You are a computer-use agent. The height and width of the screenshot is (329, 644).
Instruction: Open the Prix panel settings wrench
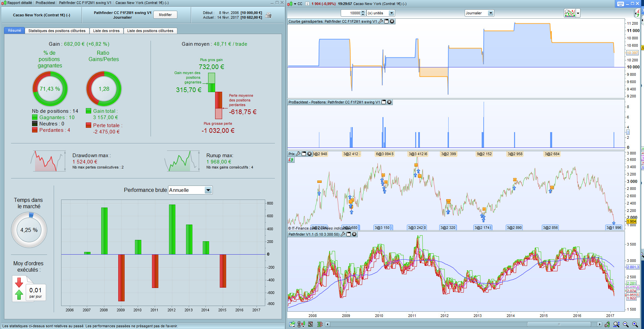[x=298, y=154]
